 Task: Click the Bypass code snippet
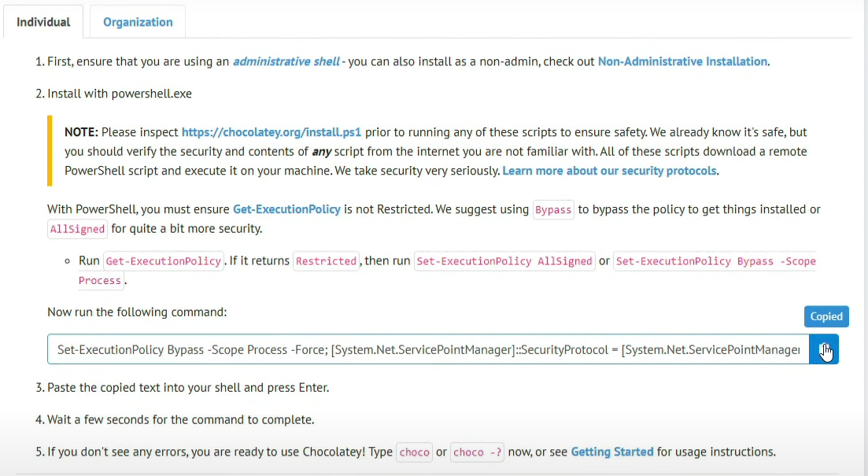553,210
